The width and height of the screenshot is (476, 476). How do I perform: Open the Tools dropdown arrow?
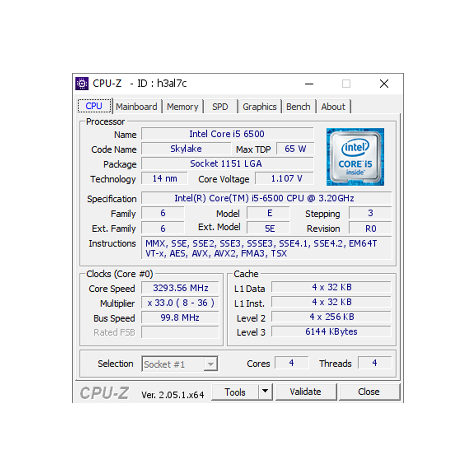pyautogui.click(x=265, y=391)
